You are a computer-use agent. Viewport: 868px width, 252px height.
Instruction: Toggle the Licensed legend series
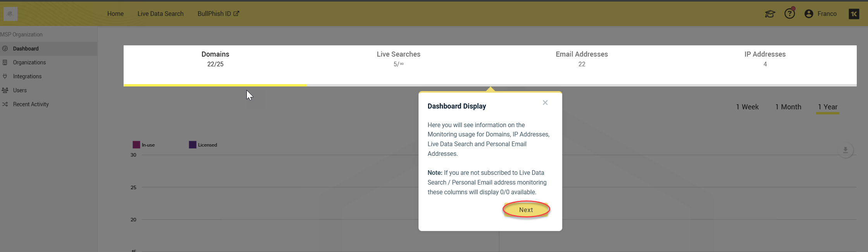[203, 145]
